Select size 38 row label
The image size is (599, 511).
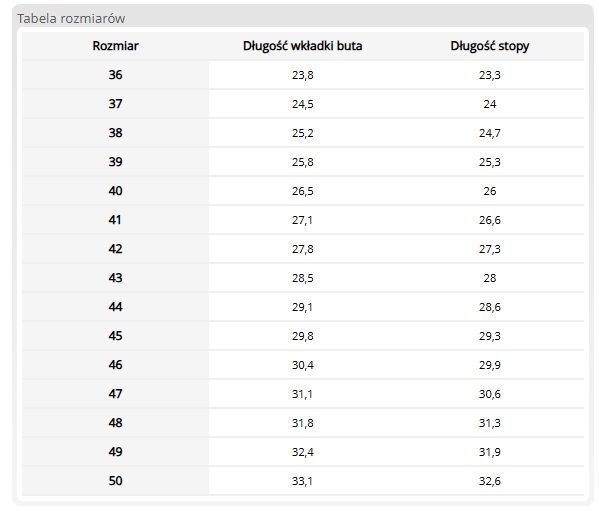115,133
